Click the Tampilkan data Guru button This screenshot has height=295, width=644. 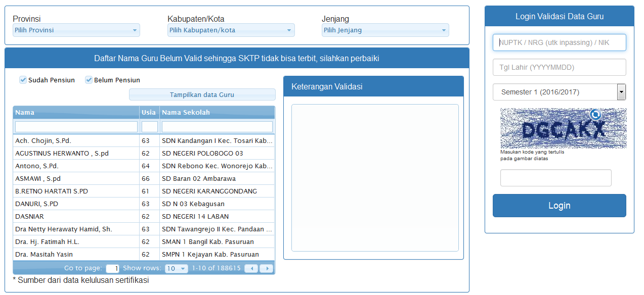202,94
